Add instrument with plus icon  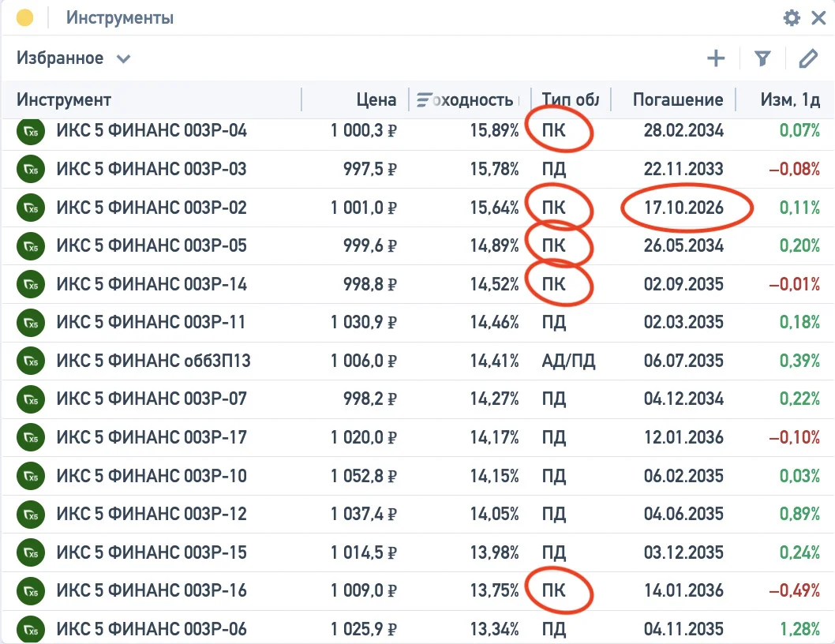click(717, 58)
